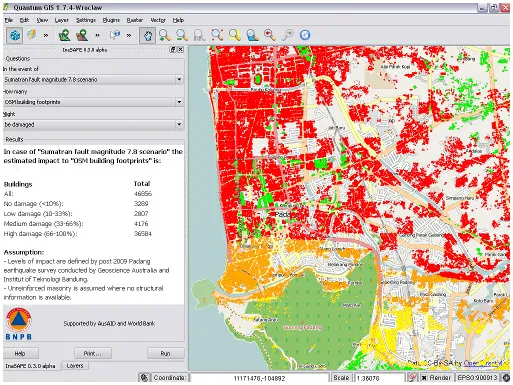Open the View menu
Viewport: 513px width, 385px height.
[42, 20]
